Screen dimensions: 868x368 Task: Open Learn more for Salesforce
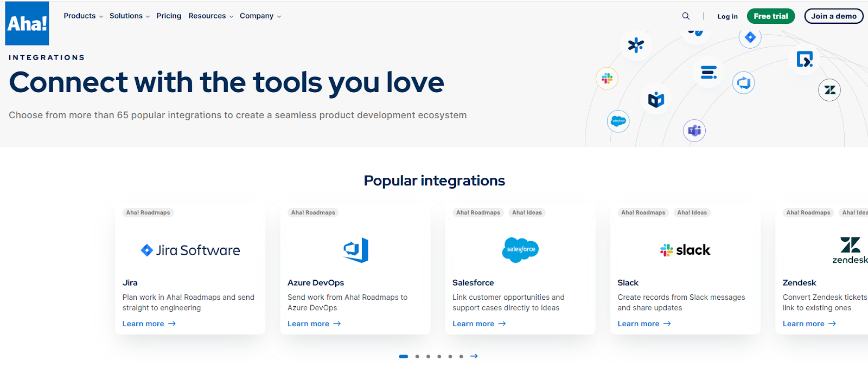click(479, 324)
